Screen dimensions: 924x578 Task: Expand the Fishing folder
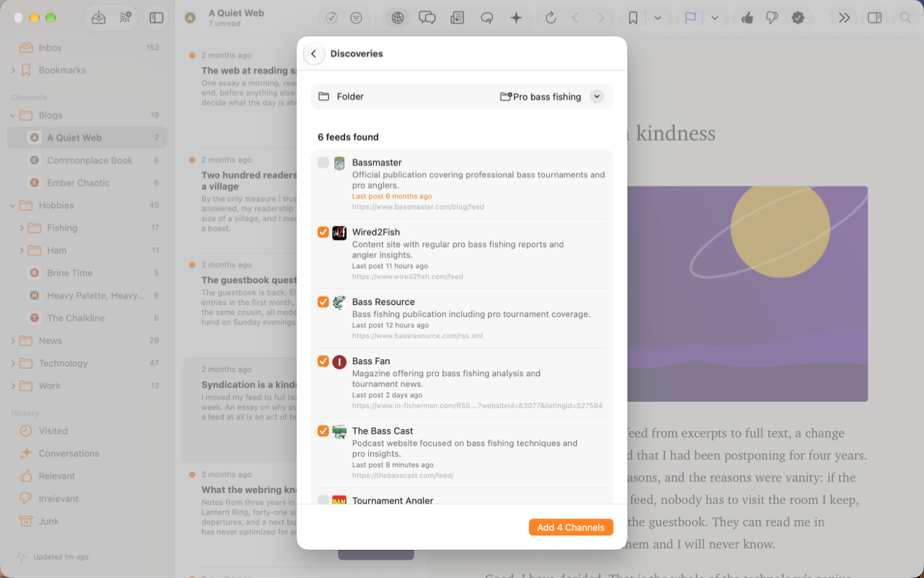click(x=22, y=228)
